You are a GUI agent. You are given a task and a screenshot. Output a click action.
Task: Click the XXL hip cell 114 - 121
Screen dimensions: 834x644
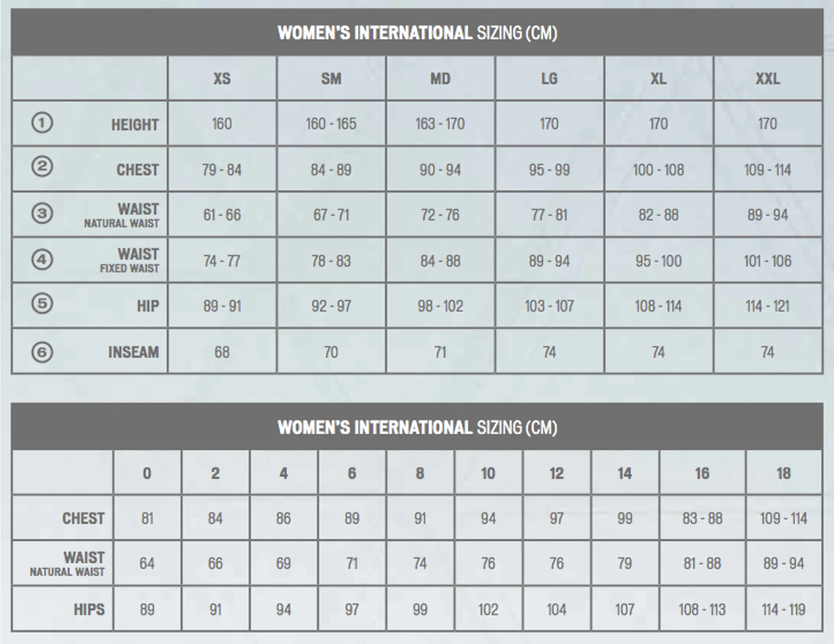coord(768,306)
